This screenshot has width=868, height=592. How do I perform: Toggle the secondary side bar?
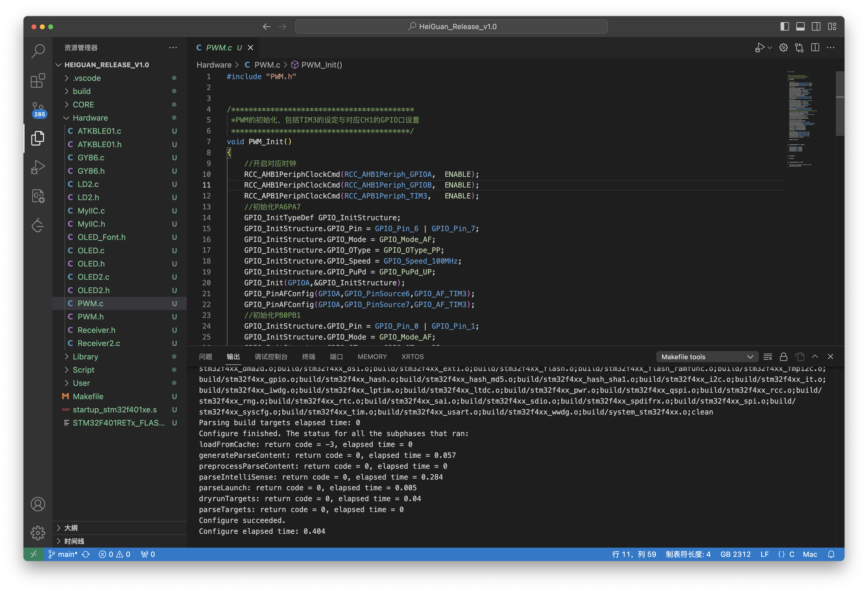[x=816, y=27]
